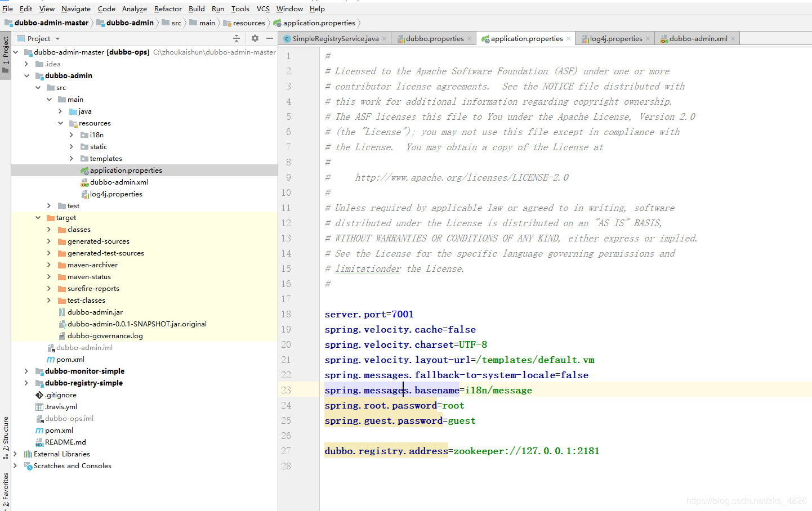Open the Refactor menu

168,8
